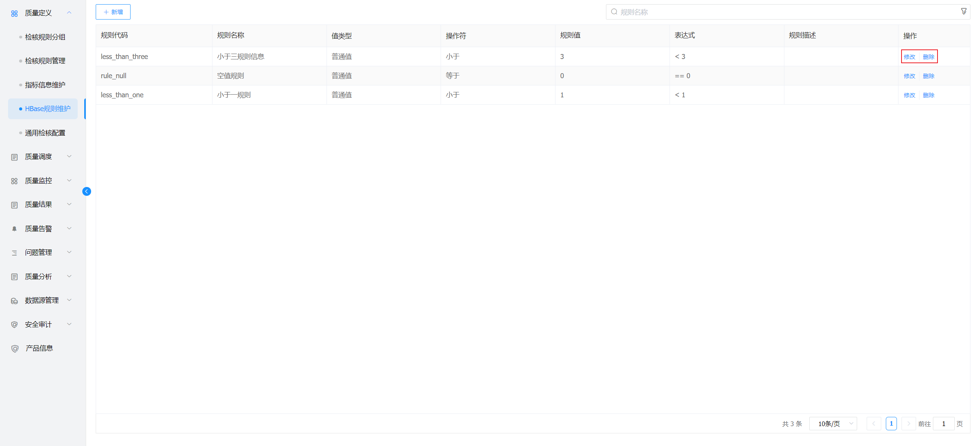Click 修改 for rule_null row
Screen dimensions: 980x446
(909, 76)
